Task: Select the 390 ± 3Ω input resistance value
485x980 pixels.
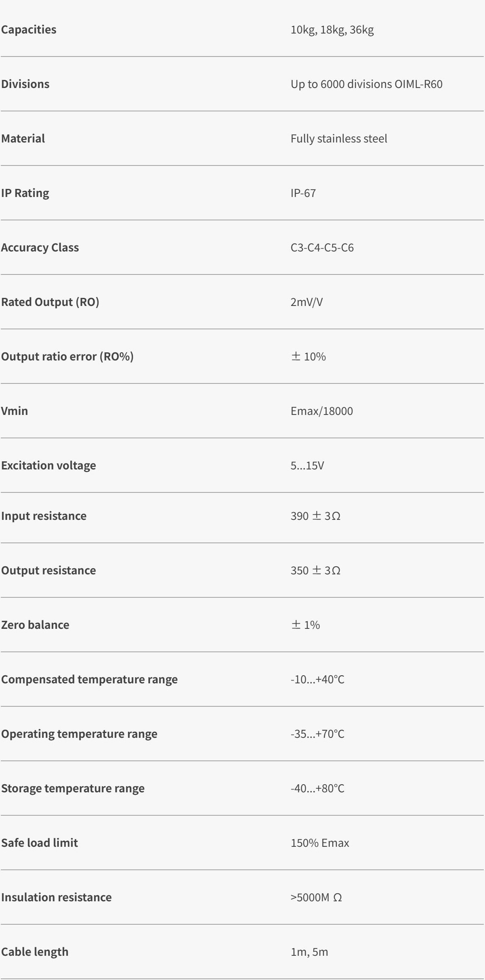Action: point(315,516)
